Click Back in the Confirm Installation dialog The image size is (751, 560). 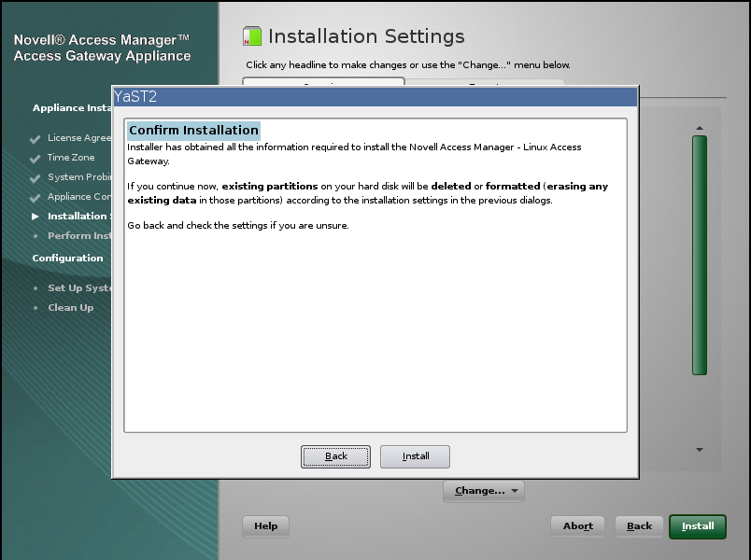tap(335, 456)
